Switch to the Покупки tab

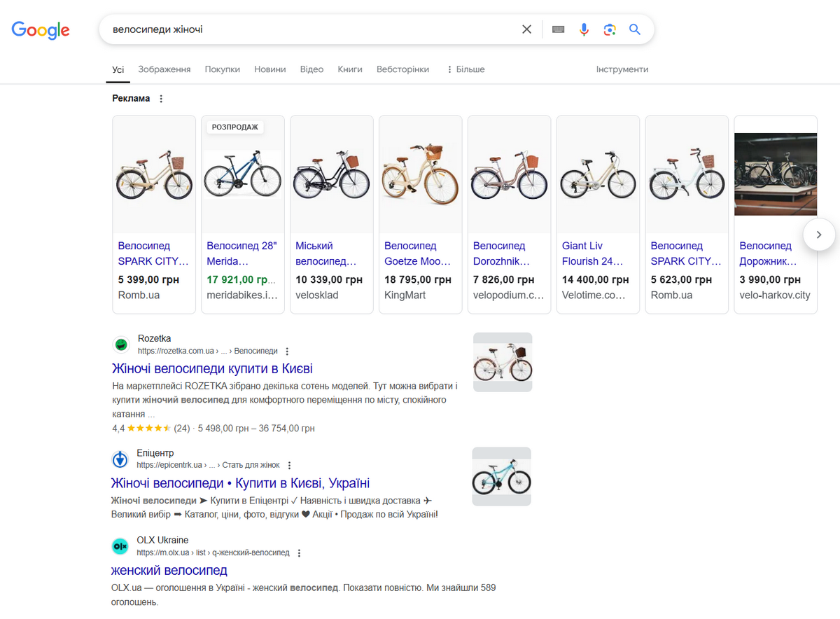[222, 69]
